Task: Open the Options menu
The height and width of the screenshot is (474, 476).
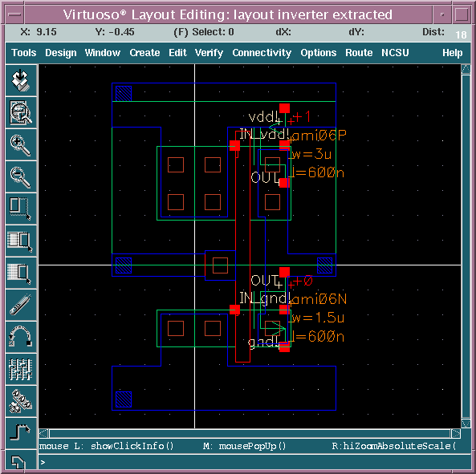Action: 319,53
